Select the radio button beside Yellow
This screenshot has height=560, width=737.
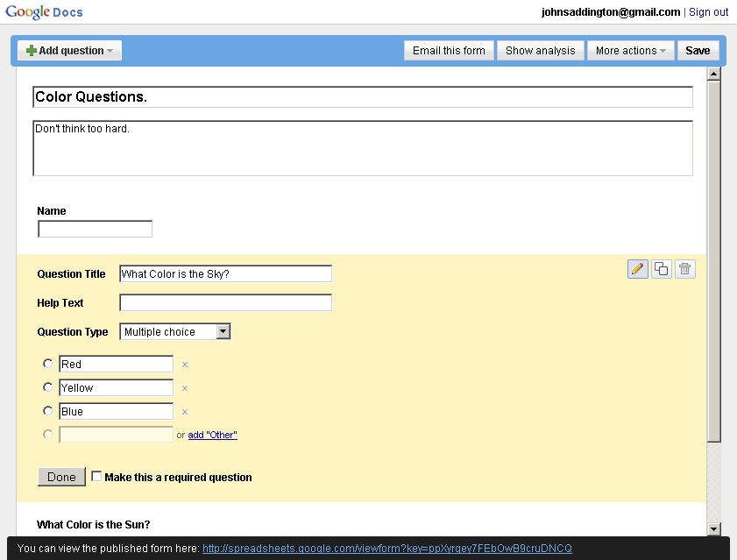coord(47,387)
